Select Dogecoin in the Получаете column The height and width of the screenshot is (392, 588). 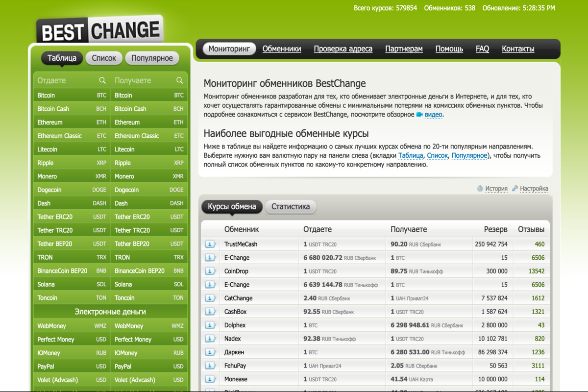point(149,190)
